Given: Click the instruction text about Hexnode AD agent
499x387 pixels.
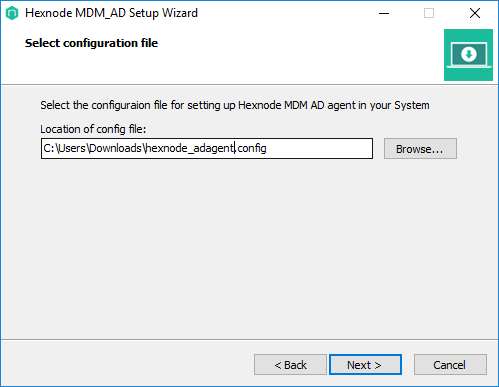Looking at the screenshot, I should 235,105.
